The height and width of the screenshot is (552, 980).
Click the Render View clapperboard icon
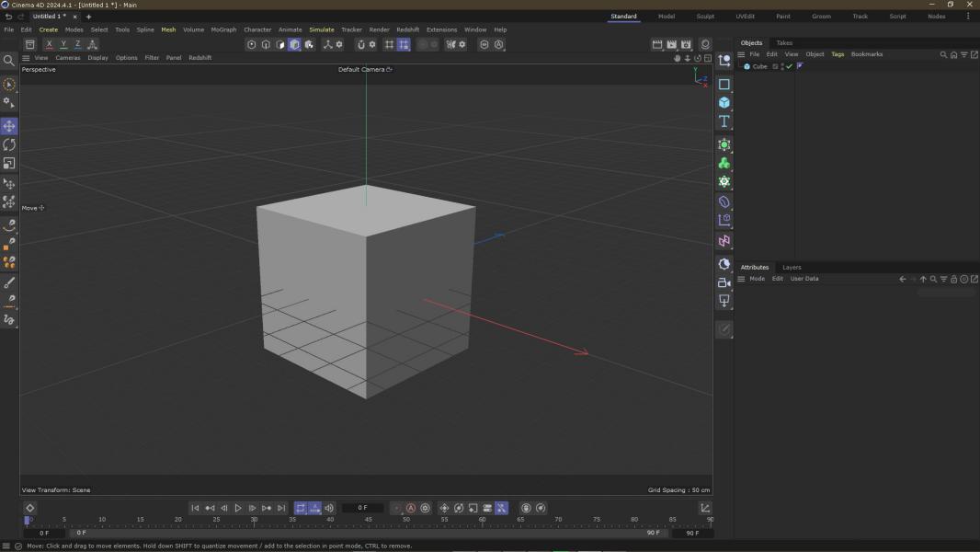(657, 44)
